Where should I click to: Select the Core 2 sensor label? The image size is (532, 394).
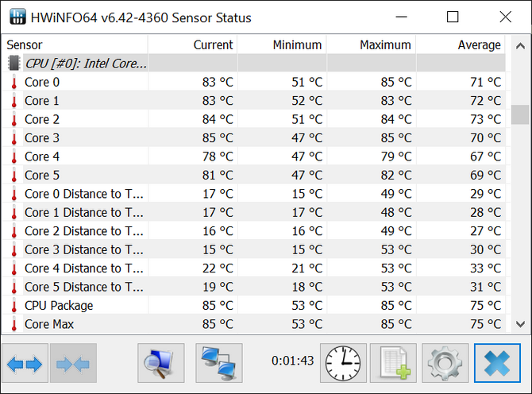click(x=42, y=119)
